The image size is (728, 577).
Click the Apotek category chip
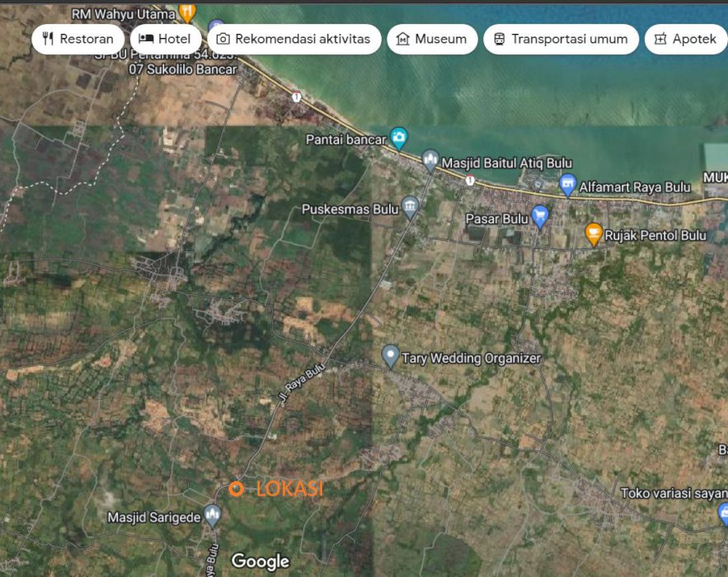686,39
